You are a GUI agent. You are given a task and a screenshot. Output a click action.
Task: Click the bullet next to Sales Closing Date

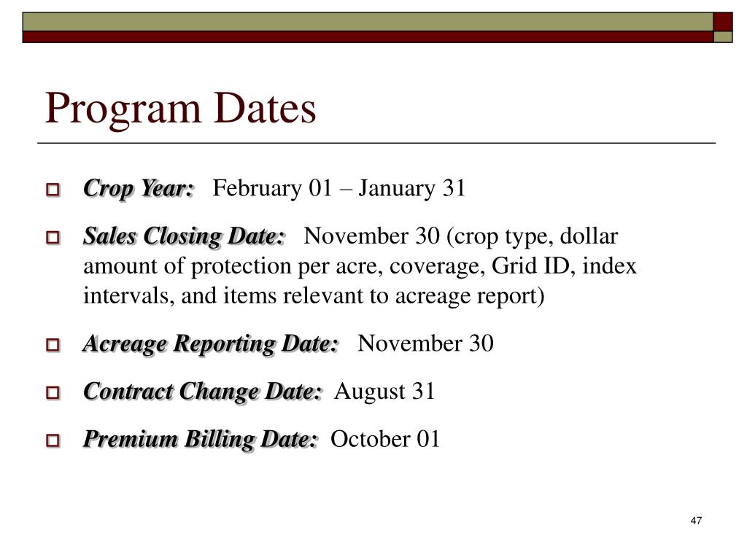(53, 238)
